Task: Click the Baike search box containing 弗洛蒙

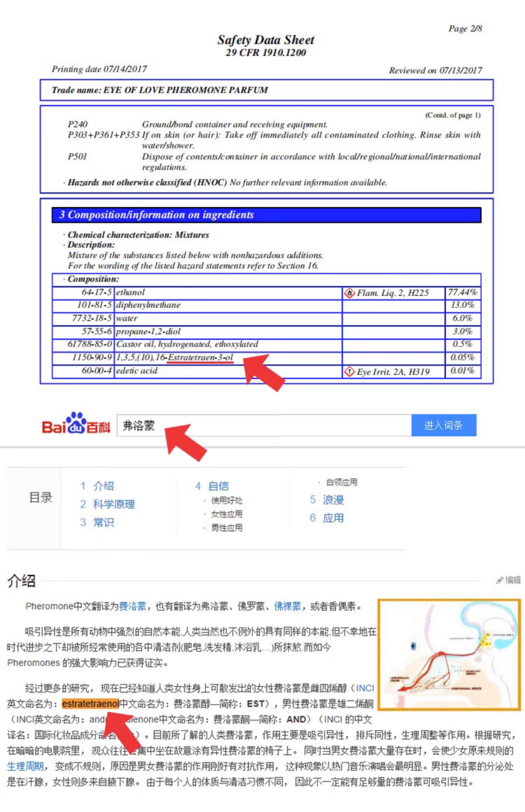Action: click(x=264, y=426)
